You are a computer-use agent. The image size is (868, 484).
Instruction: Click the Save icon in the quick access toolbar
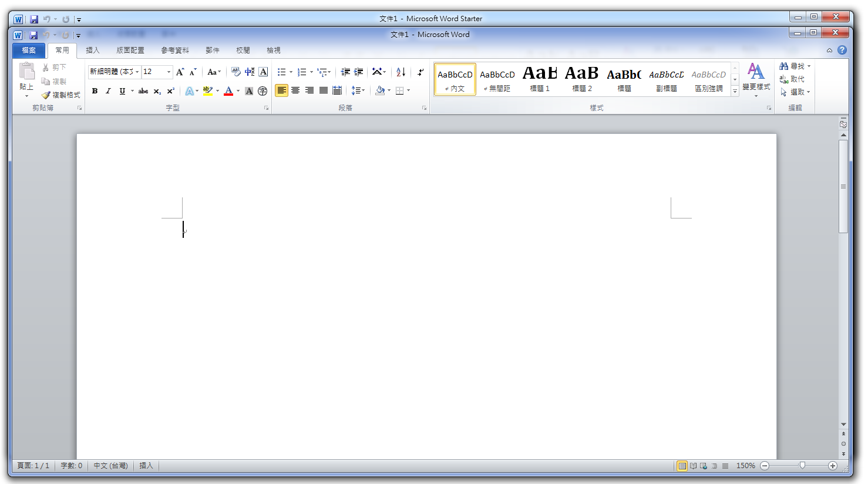click(34, 35)
